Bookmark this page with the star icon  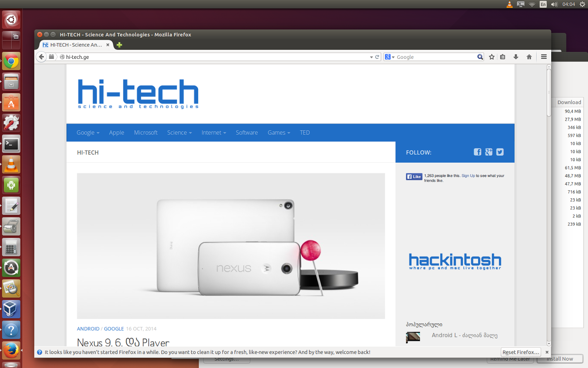pyautogui.click(x=492, y=57)
